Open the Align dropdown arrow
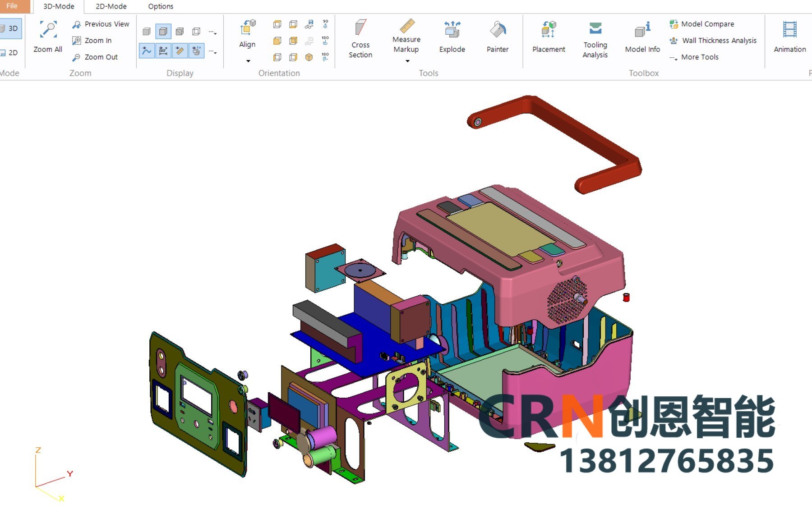The height and width of the screenshot is (509, 812). [248, 61]
